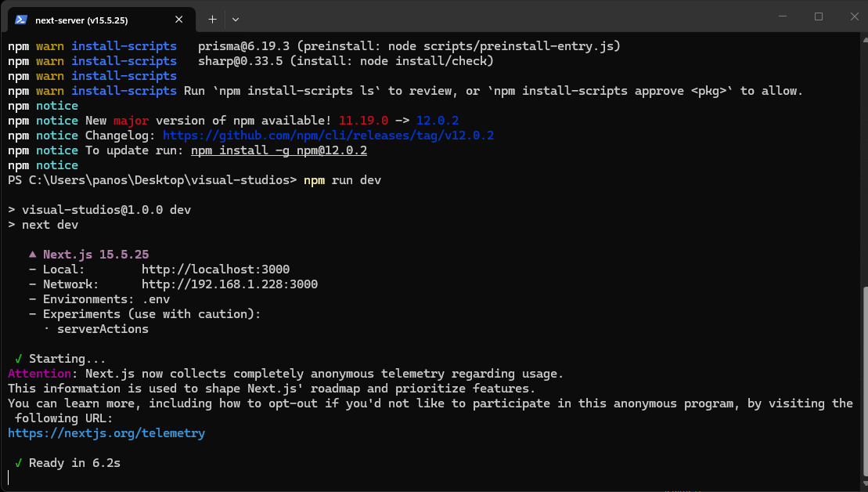The width and height of the screenshot is (868, 492).
Task: Click the Next.js 15.5.25 triangle logo
Action: pos(33,255)
